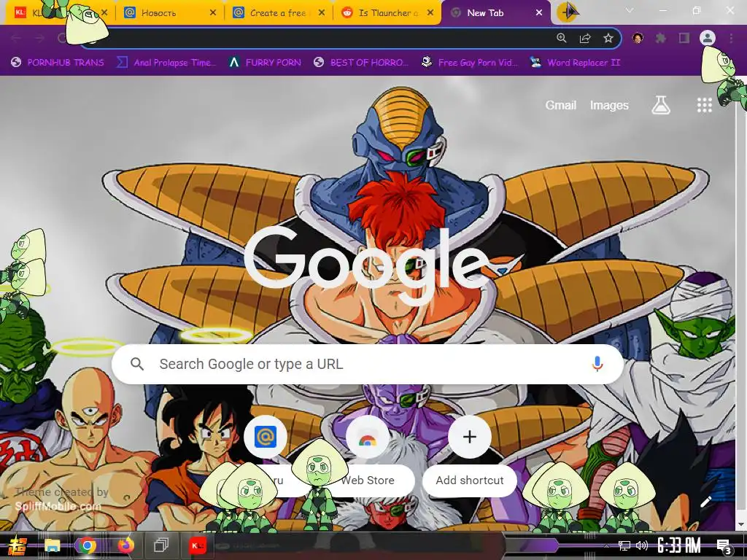Close the New Tab tab
The width and height of the screenshot is (747, 560).
[x=539, y=13]
